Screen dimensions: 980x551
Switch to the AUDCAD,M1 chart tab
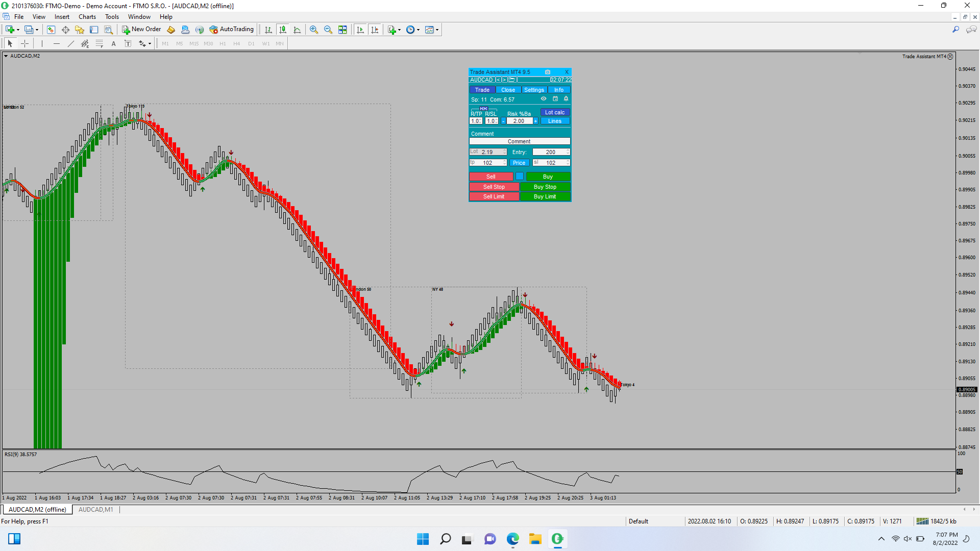(95, 510)
